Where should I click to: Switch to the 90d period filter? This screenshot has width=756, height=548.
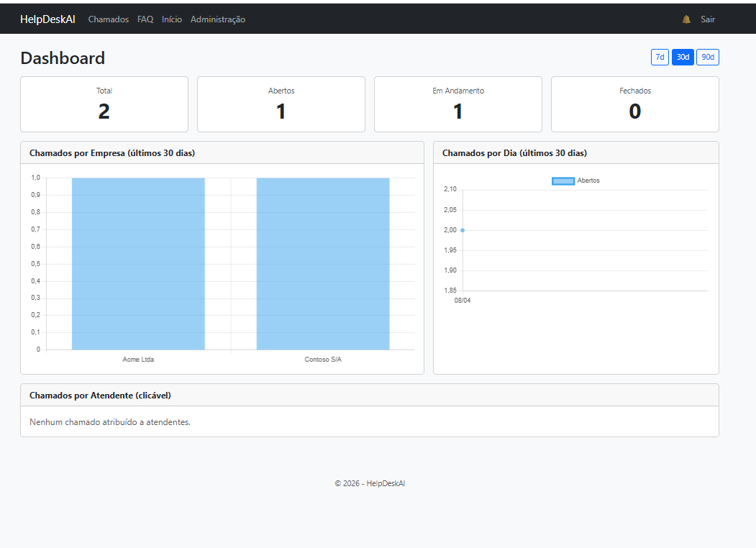[x=708, y=57]
